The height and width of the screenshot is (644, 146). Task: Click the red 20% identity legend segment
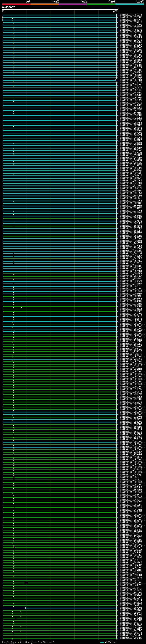[x=16, y=4]
